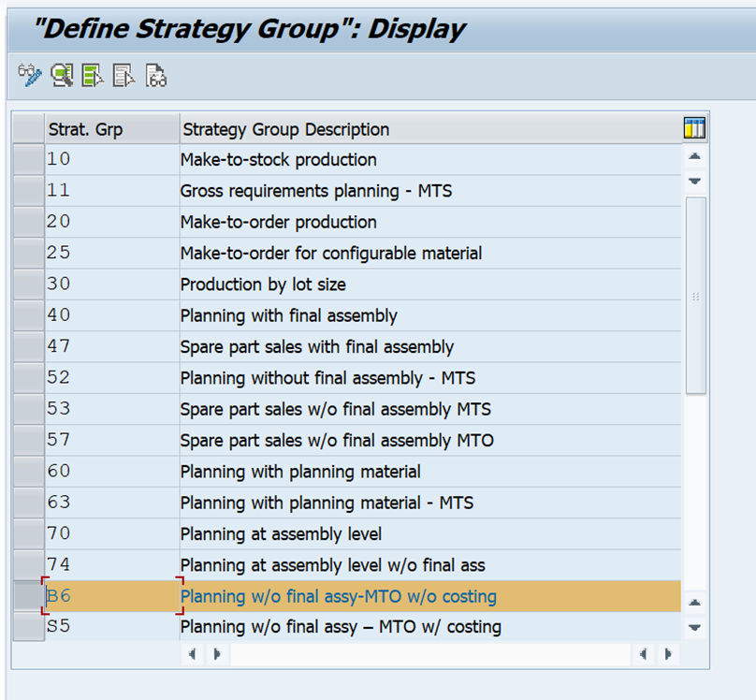Click the vertical scrollbar thumb of table
This screenshot has width=756, height=700.
(695, 296)
